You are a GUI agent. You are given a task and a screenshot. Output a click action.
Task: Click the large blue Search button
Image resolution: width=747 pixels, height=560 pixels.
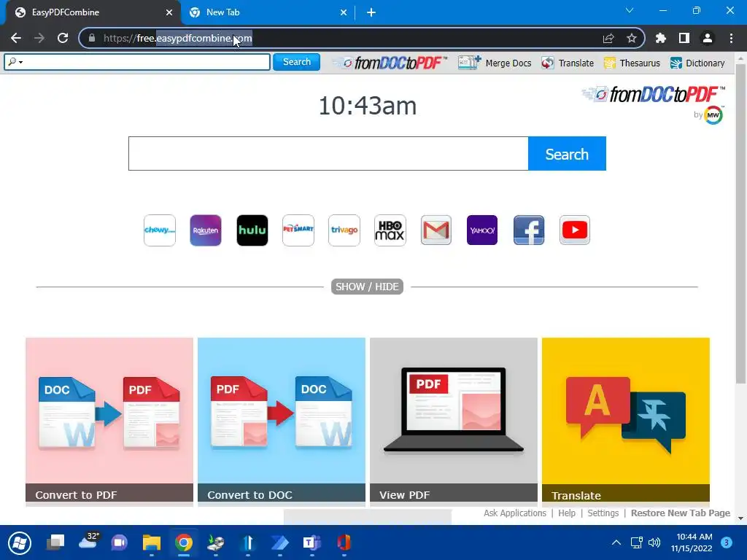click(x=567, y=154)
